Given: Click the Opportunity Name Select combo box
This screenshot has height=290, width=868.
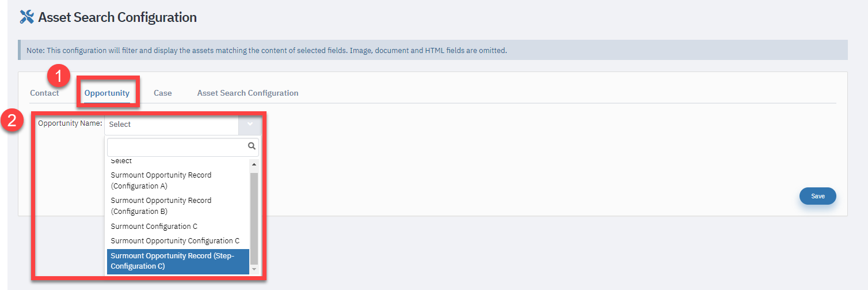Looking at the screenshot, I should click(183, 124).
